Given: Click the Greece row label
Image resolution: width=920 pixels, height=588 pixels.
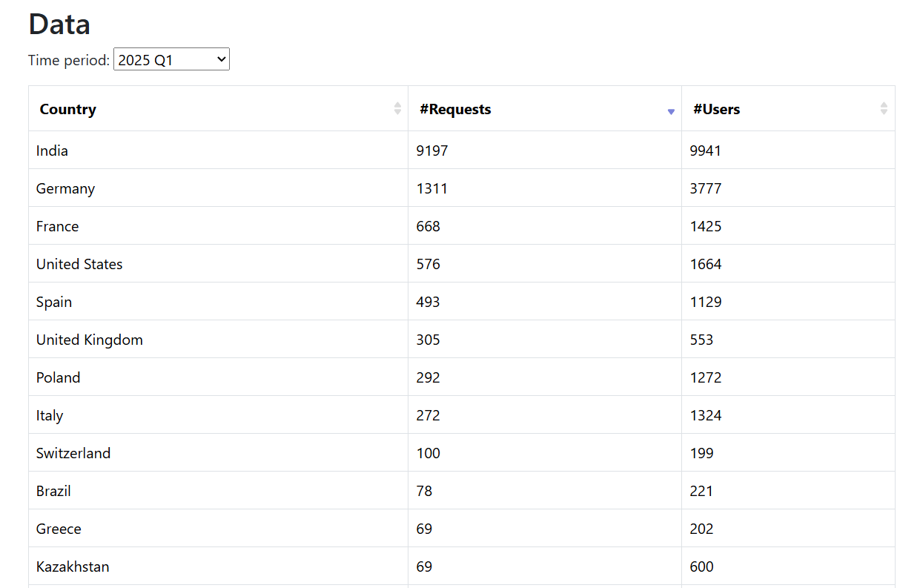Looking at the screenshot, I should [x=59, y=529].
